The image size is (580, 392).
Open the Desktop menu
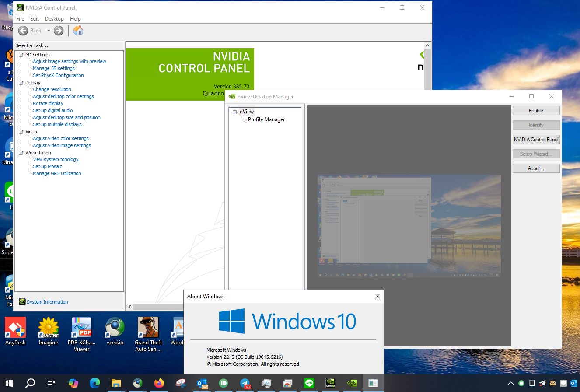[54, 19]
